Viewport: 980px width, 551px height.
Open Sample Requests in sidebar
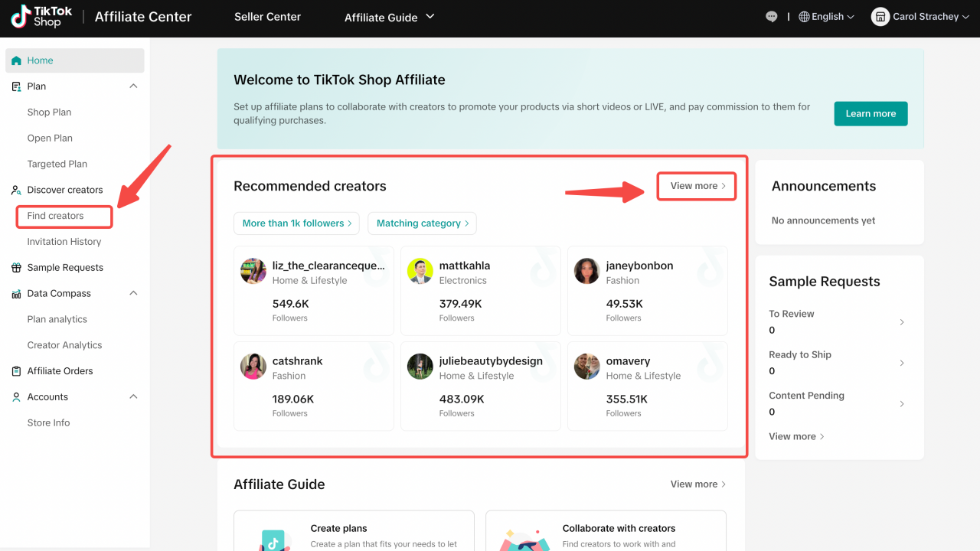[65, 268]
